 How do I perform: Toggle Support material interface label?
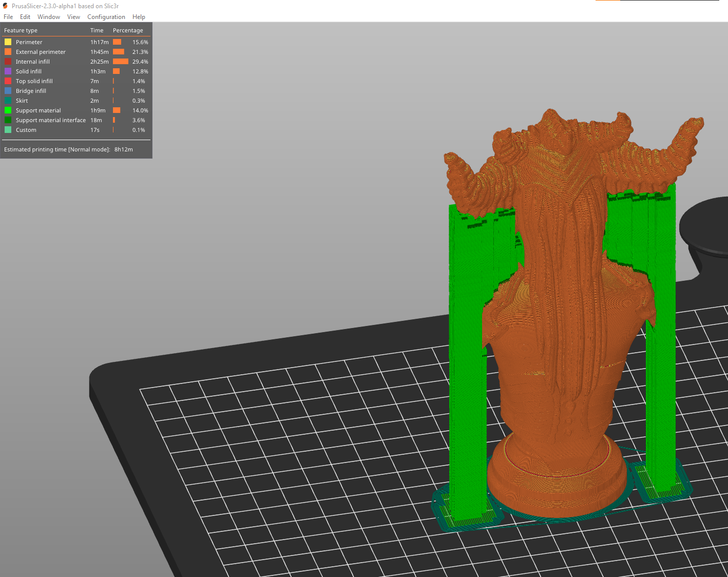click(50, 120)
